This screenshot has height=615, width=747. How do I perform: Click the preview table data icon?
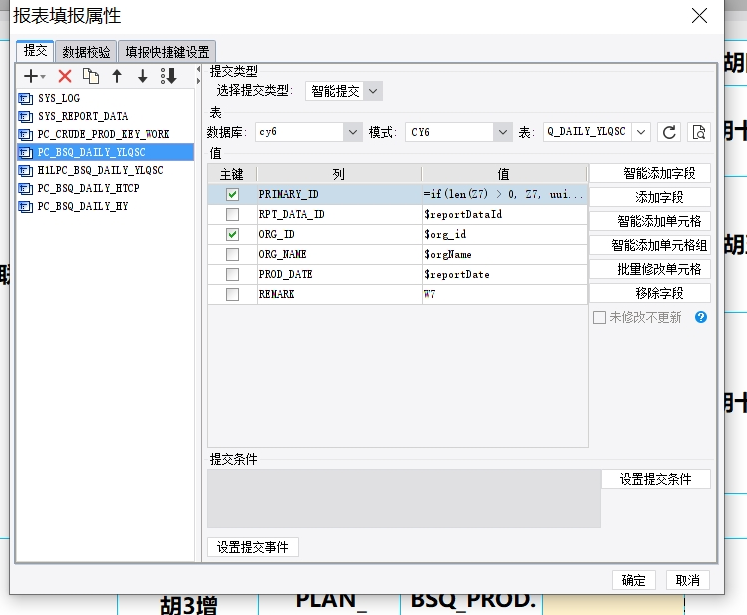(x=699, y=132)
